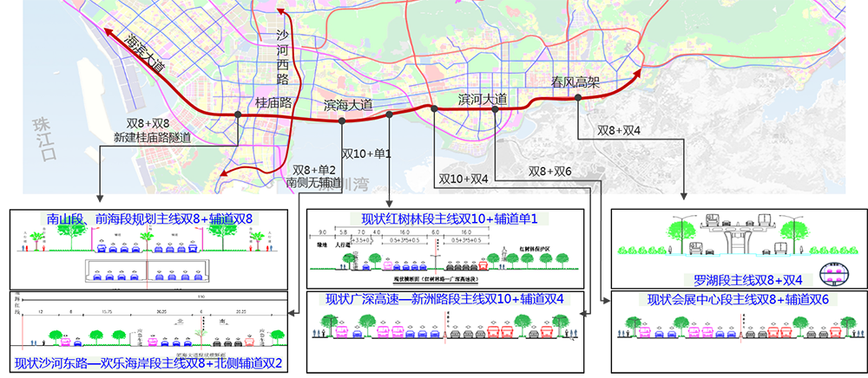Select the 双8+双8 新建桂庙路隧道 annotation

[x=153, y=130]
